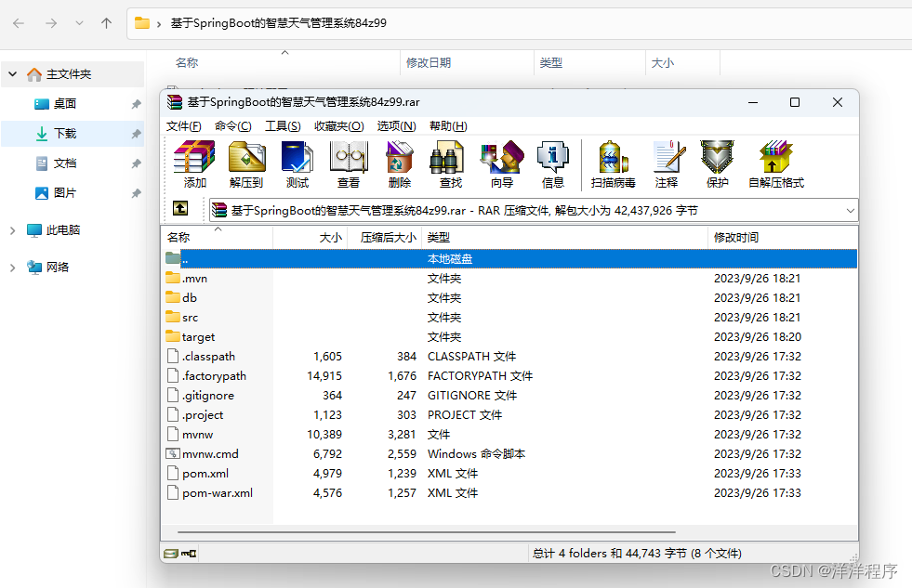
Task: Open the File (文件) menu
Action: pyautogui.click(x=184, y=126)
